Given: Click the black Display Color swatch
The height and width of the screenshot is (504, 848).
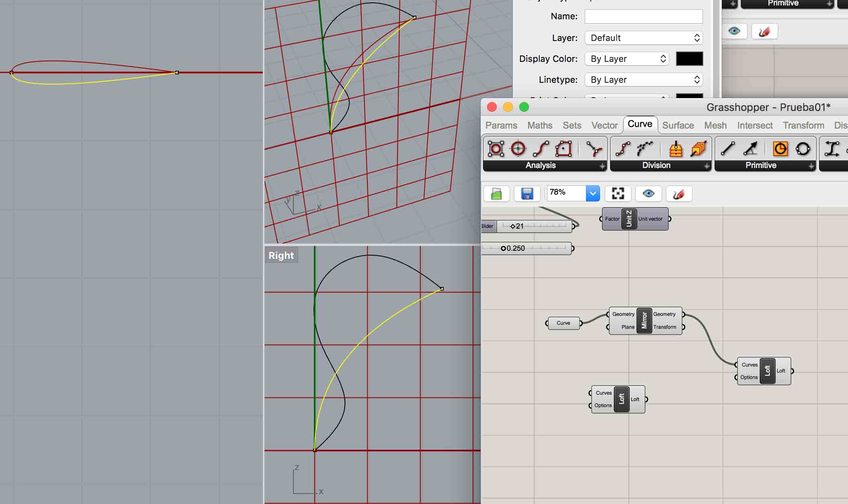Looking at the screenshot, I should pyautogui.click(x=689, y=59).
